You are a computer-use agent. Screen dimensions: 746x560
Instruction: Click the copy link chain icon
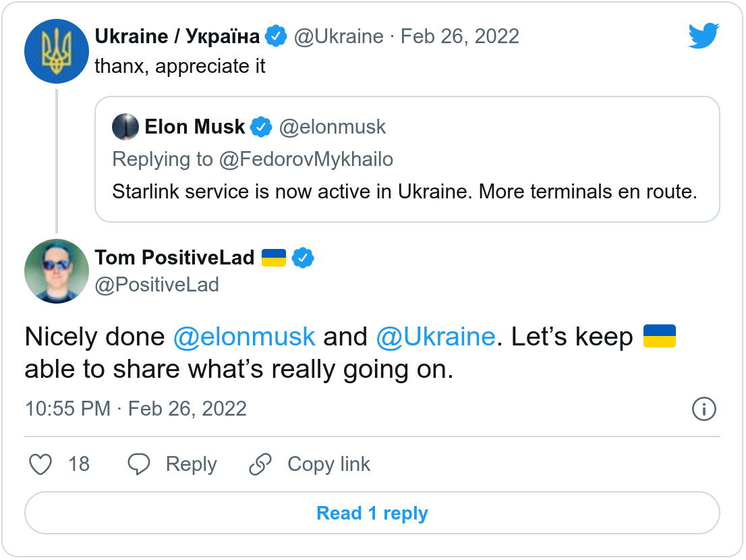[x=260, y=464]
